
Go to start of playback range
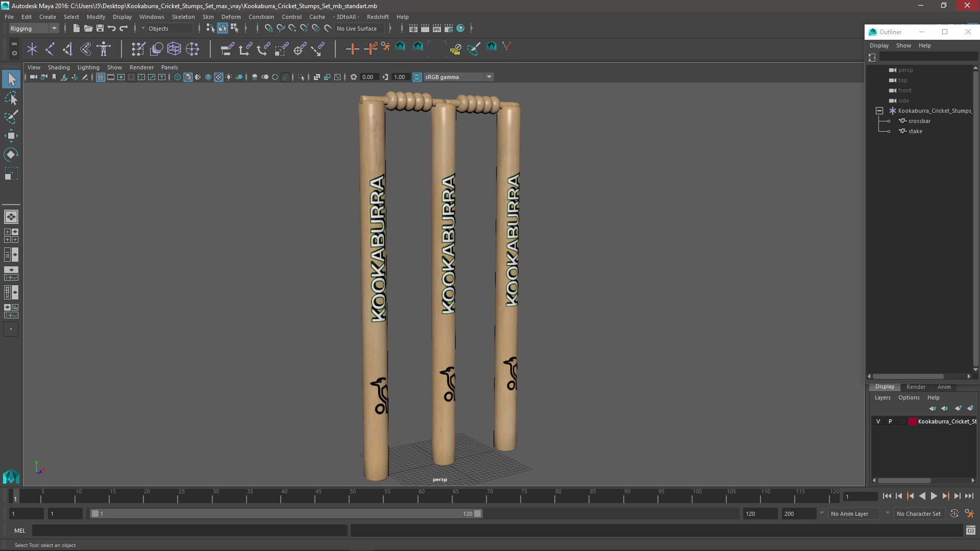[887, 496]
